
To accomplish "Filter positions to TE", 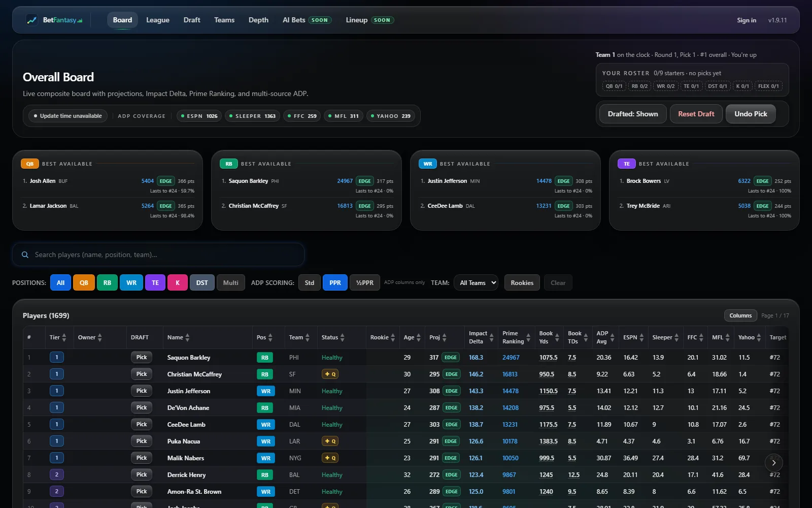I will point(155,283).
